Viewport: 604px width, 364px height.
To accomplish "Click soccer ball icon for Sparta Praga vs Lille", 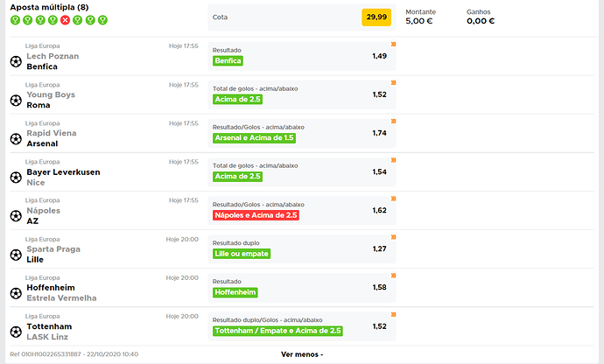I will click(x=16, y=255).
